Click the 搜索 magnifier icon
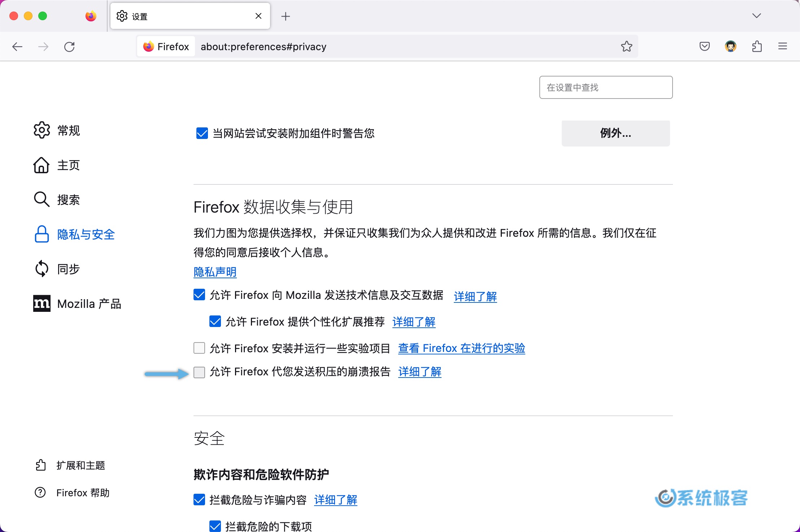 click(42, 199)
